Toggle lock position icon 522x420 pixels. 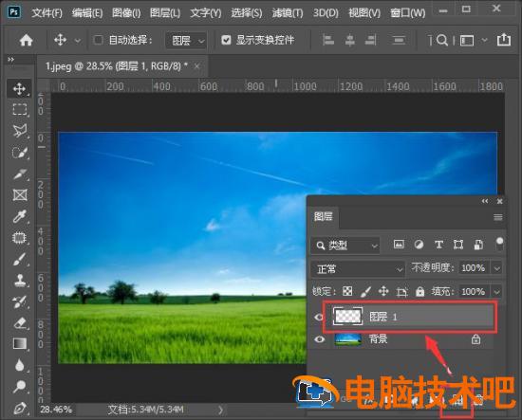pyautogui.click(x=383, y=292)
